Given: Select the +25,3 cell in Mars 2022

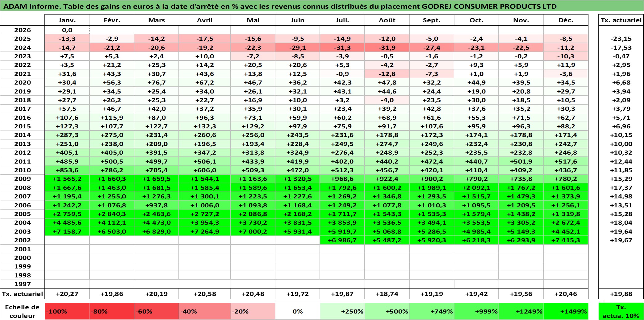Looking at the screenshot, I should pos(157,65).
